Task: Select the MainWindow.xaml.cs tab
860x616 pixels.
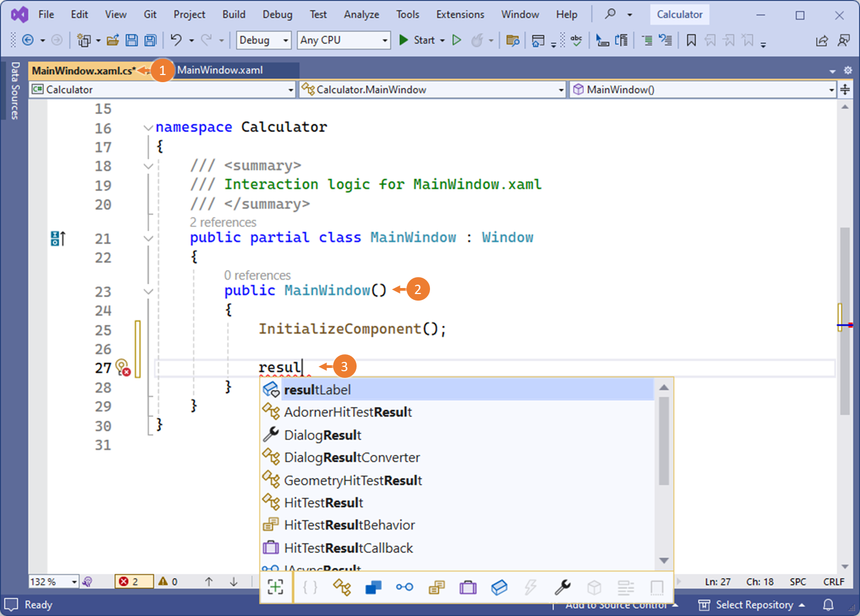Action: tap(84, 71)
